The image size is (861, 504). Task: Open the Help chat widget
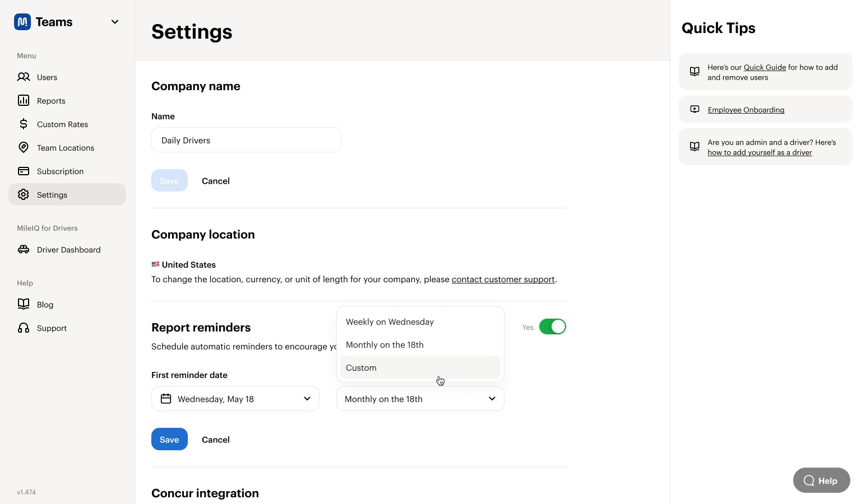point(821,480)
